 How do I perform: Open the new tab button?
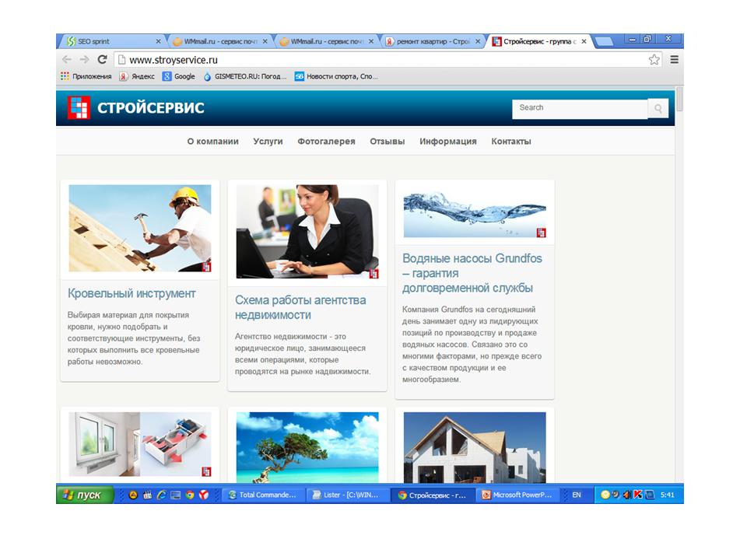coord(604,42)
